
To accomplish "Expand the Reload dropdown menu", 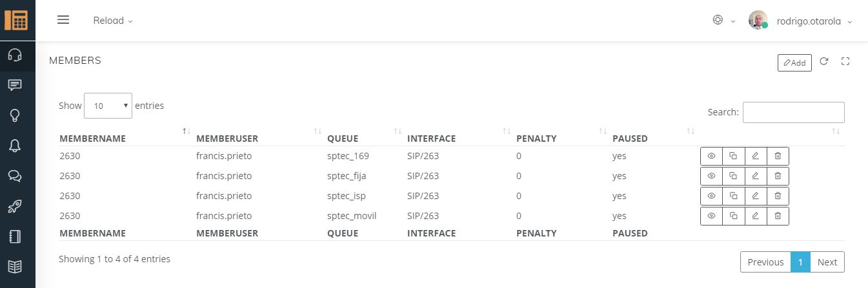I will click(113, 21).
